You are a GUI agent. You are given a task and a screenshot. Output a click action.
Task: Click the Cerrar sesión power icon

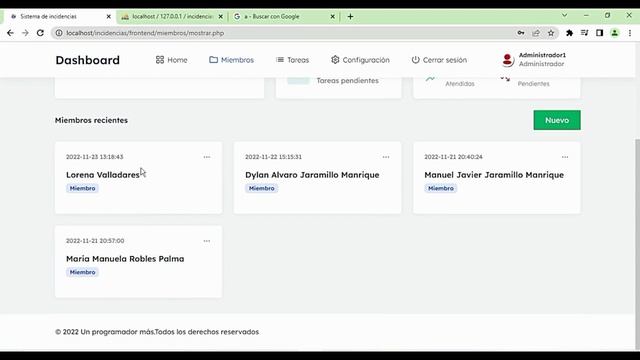tap(416, 60)
